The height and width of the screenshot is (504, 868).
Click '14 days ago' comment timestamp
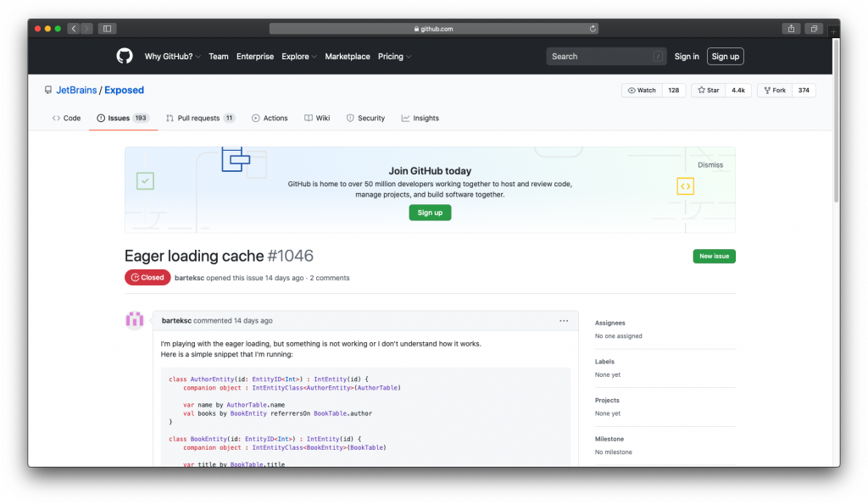click(x=253, y=321)
